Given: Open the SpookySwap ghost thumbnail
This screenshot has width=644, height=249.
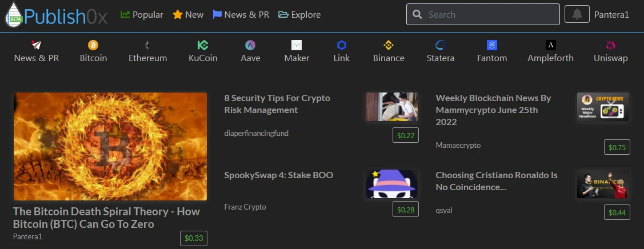Looking at the screenshot, I should (392, 184).
